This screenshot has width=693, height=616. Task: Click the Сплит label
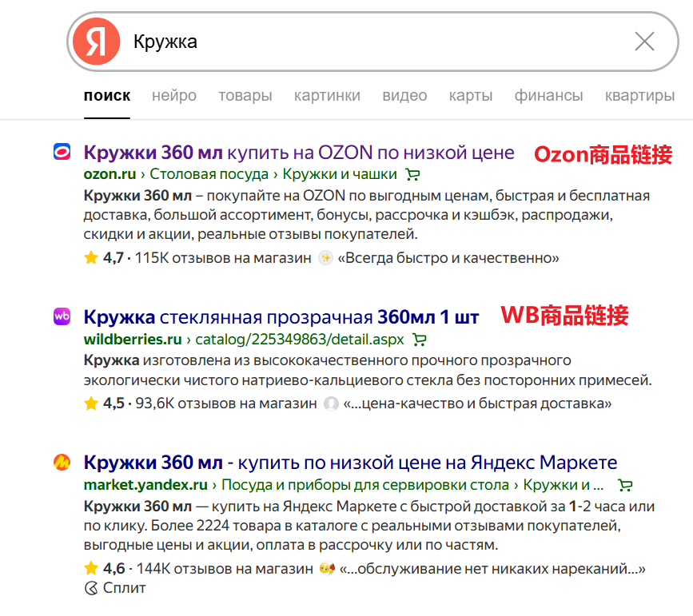click(x=124, y=588)
